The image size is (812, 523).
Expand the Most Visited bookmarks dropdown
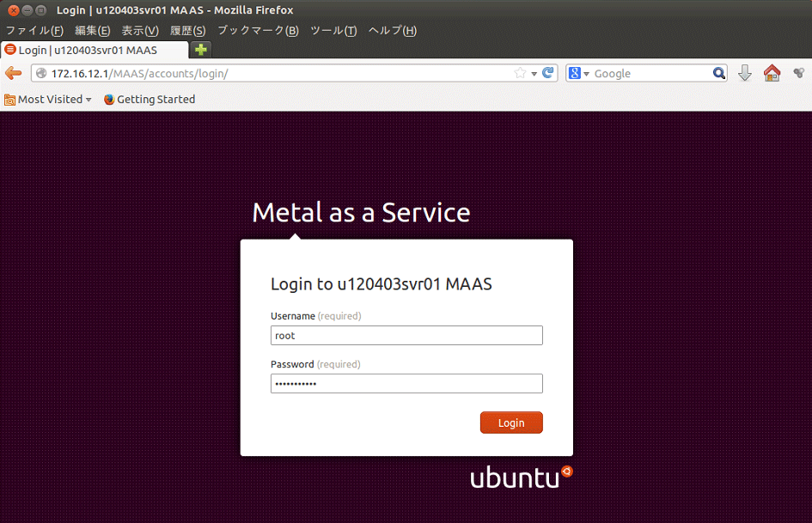[x=89, y=100]
